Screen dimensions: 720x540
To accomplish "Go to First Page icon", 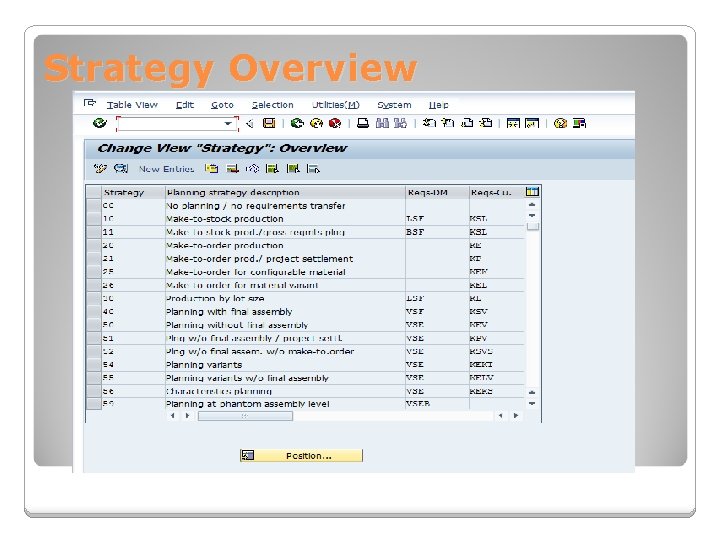I will click(429, 123).
